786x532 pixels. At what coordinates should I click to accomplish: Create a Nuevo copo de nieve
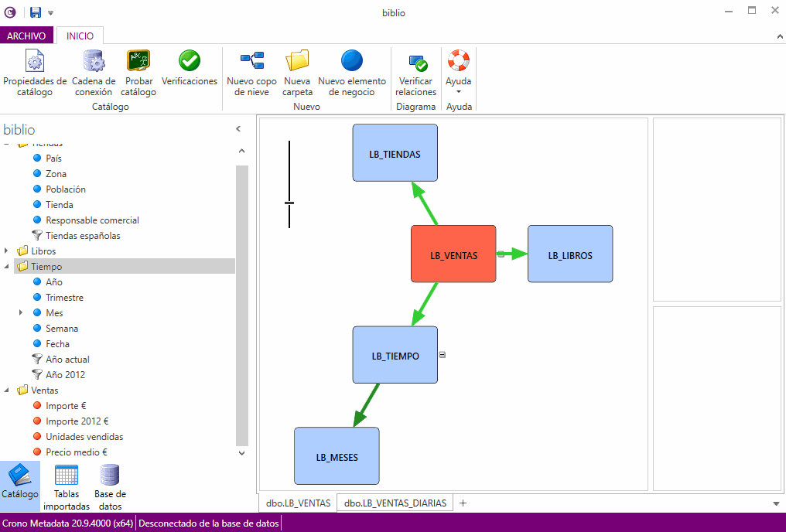[251, 73]
